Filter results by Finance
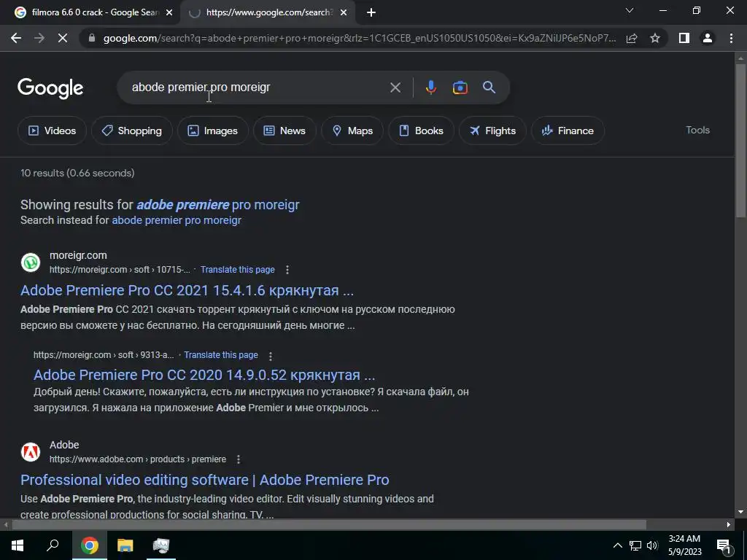This screenshot has width=747, height=560. click(568, 131)
